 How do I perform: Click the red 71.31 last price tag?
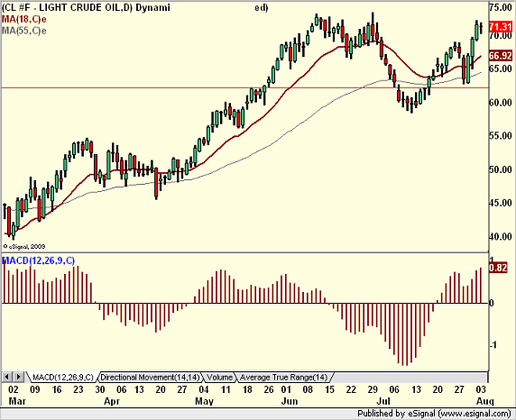(x=501, y=26)
